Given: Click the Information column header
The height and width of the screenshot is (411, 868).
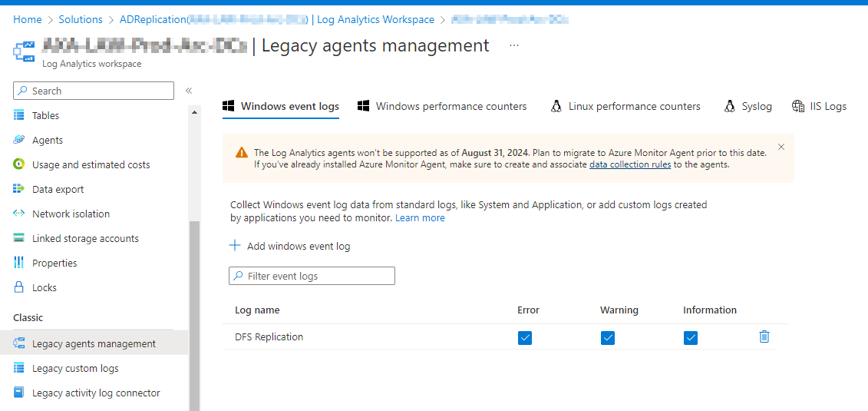Looking at the screenshot, I should 710,310.
